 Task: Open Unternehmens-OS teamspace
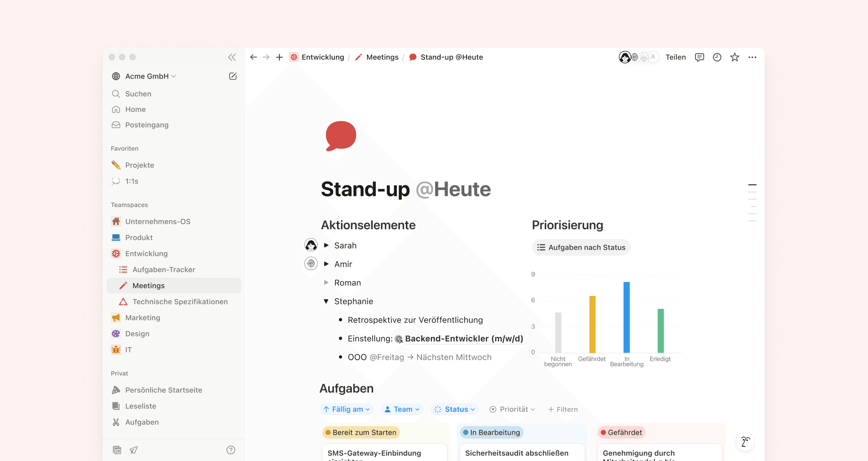pos(174,222)
